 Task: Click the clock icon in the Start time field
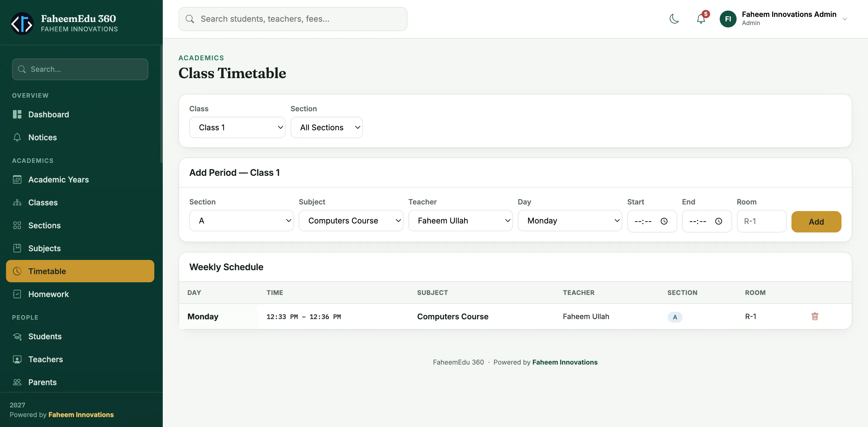pos(664,221)
